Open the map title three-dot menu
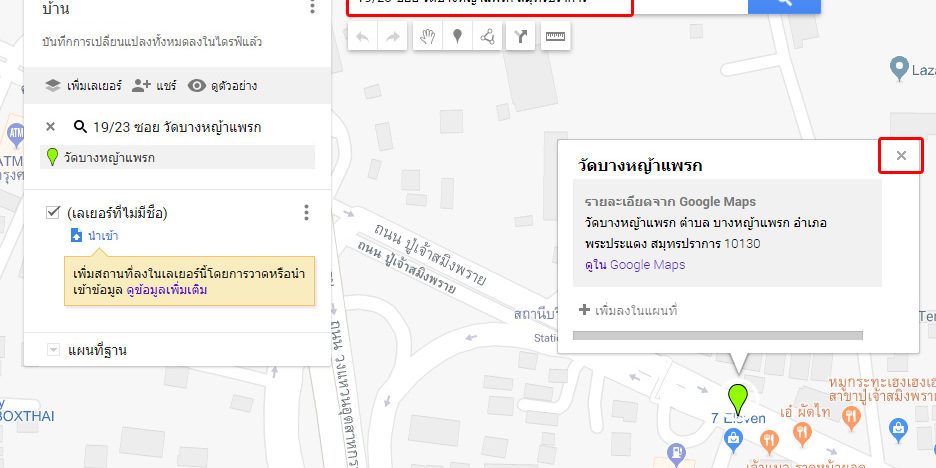This screenshot has height=468, width=936. click(x=312, y=8)
